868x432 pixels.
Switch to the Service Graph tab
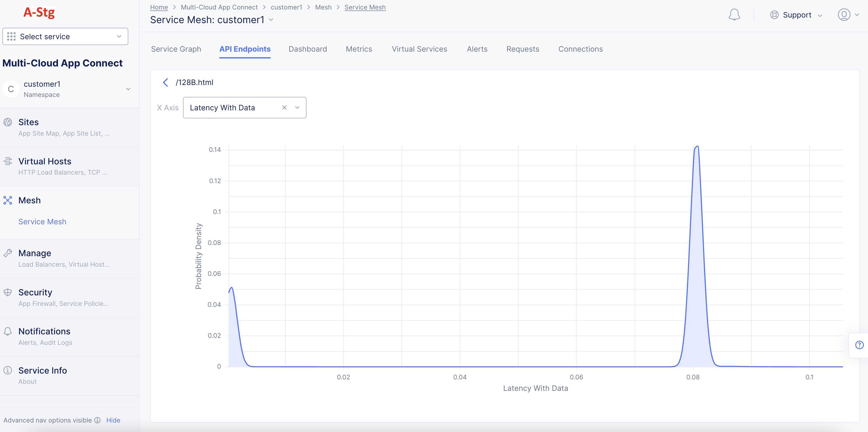(176, 49)
